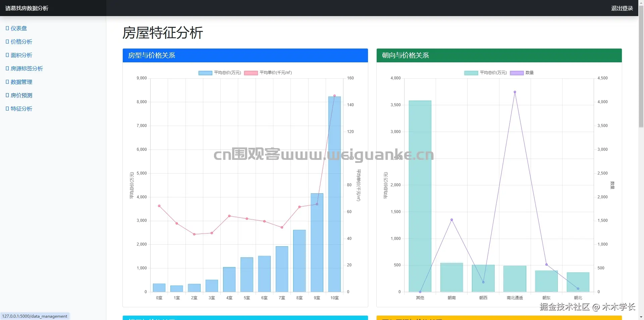This screenshot has height=320, width=644.
Task: Click the pink line point above 10室
Action: 334,96
